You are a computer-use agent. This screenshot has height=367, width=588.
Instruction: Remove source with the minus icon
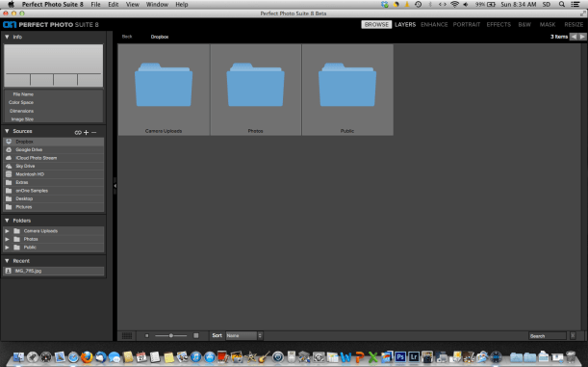click(93, 133)
